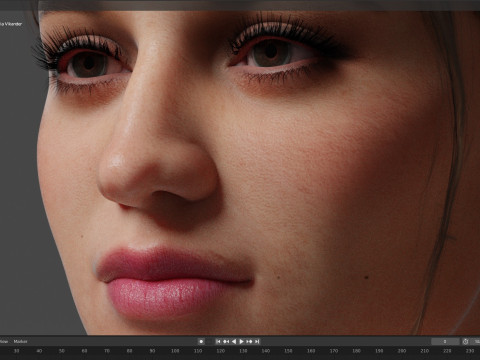Jump to the next keyframe
Image resolution: width=480 pixels, height=360 pixels.
249,341
